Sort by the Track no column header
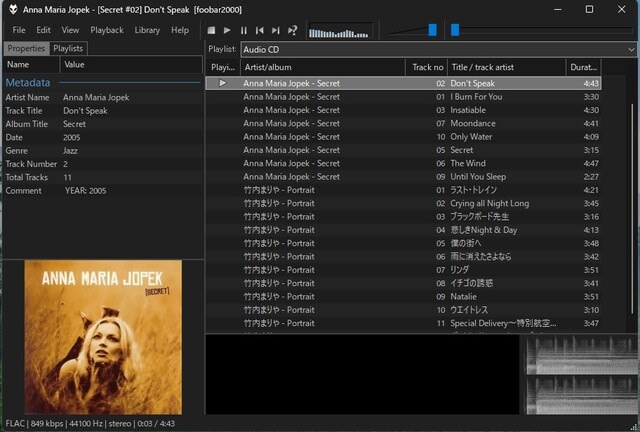Viewport: 640px width, 432px height. [426, 67]
